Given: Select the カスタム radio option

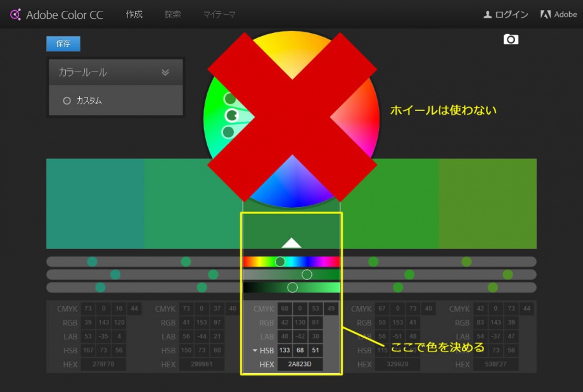Looking at the screenshot, I should (x=67, y=101).
